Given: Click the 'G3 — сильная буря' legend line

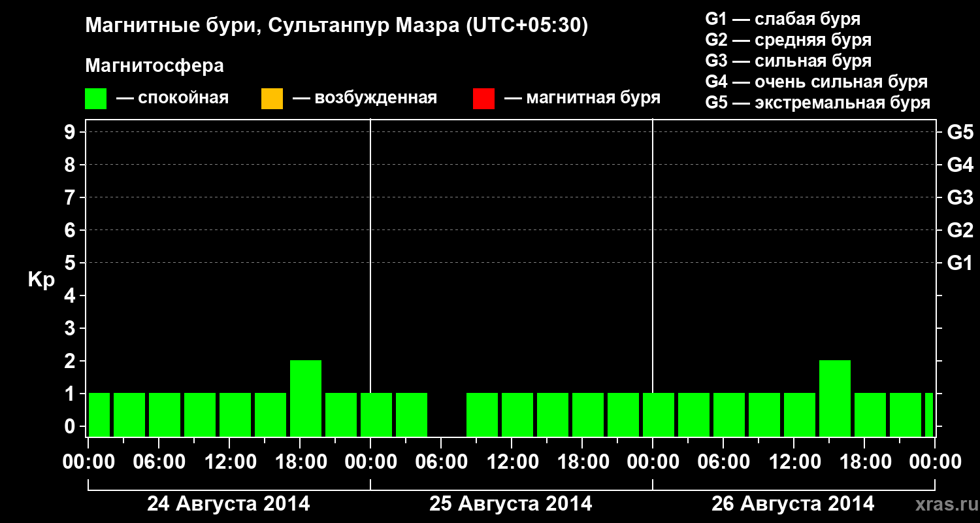Looking at the screenshot, I should (x=789, y=61).
